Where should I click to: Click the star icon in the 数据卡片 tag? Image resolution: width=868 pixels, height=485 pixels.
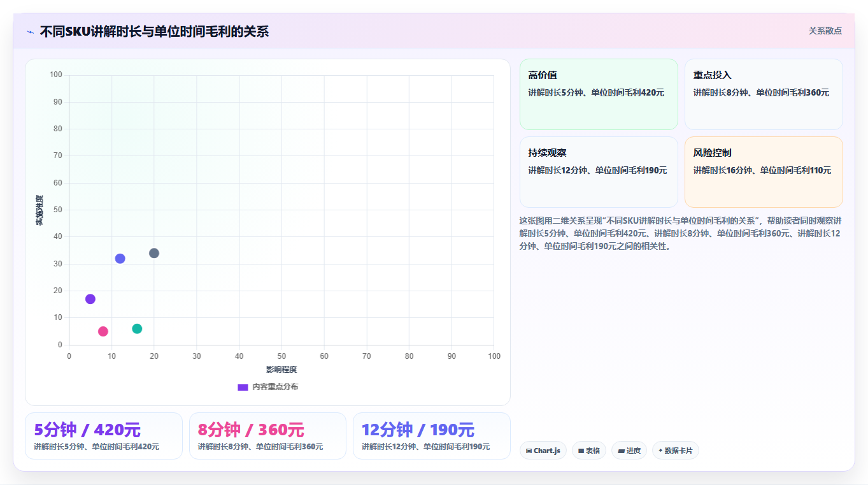(660, 451)
